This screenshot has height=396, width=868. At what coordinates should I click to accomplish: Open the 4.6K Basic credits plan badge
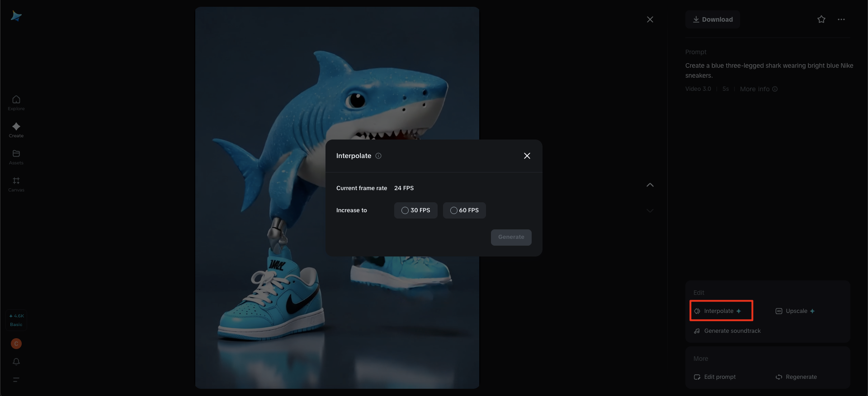coord(16,320)
